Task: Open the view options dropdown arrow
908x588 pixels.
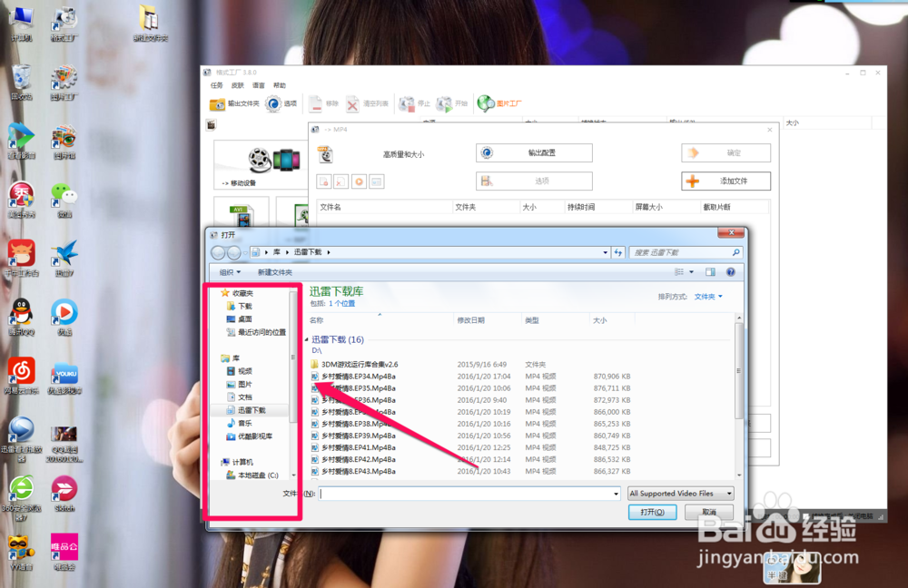Action: [x=691, y=272]
